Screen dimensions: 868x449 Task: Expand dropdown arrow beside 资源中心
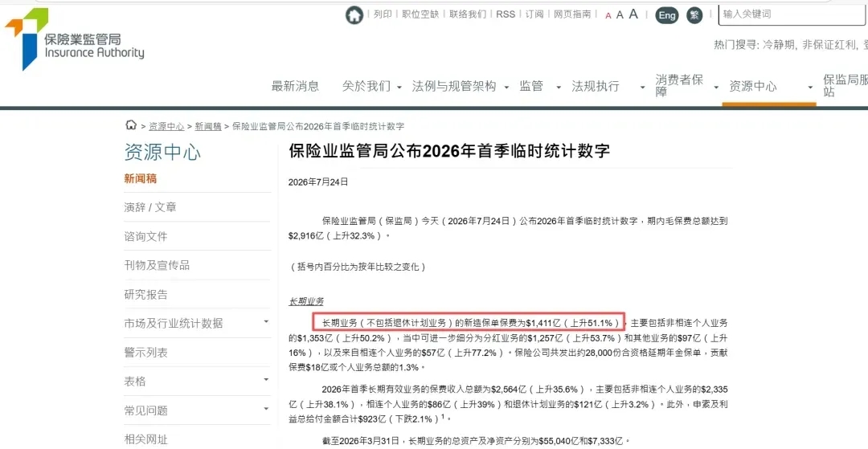[x=810, y=88]
